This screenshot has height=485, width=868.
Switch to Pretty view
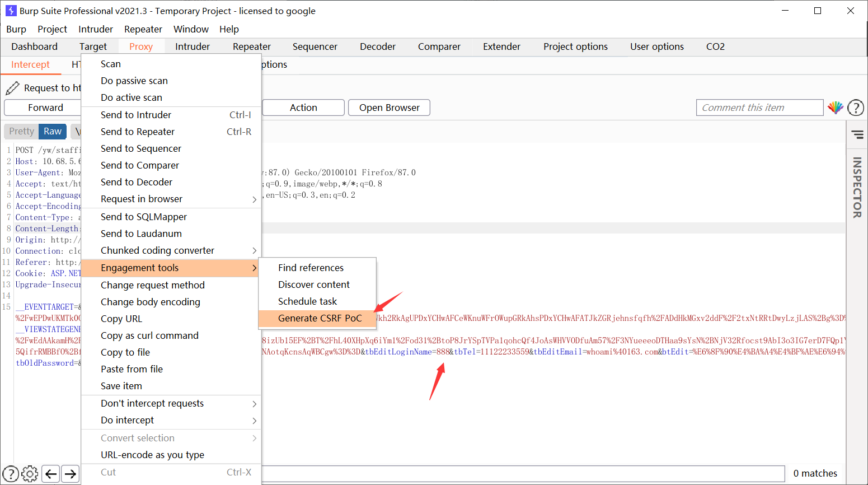[x=21, y=131]
